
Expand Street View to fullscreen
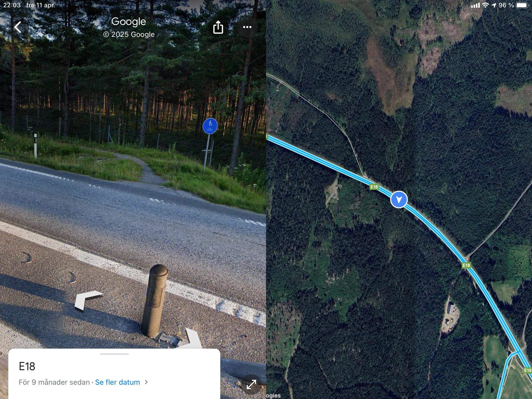[251, 384]
